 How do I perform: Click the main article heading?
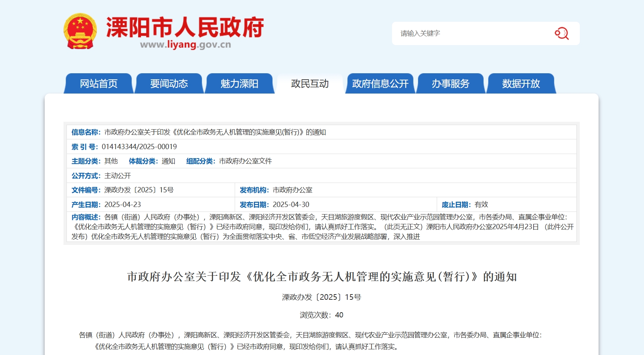(x=322, y=277)
